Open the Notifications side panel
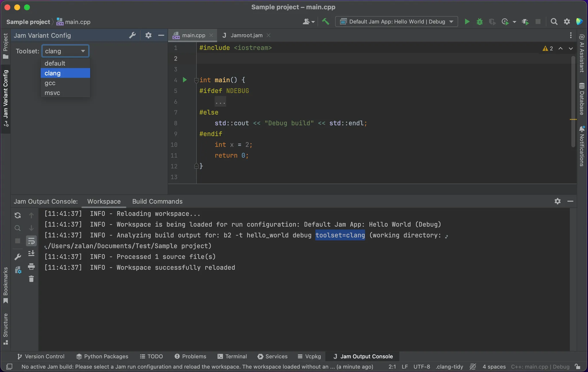 pyautogui.click(x=582, y=146)
